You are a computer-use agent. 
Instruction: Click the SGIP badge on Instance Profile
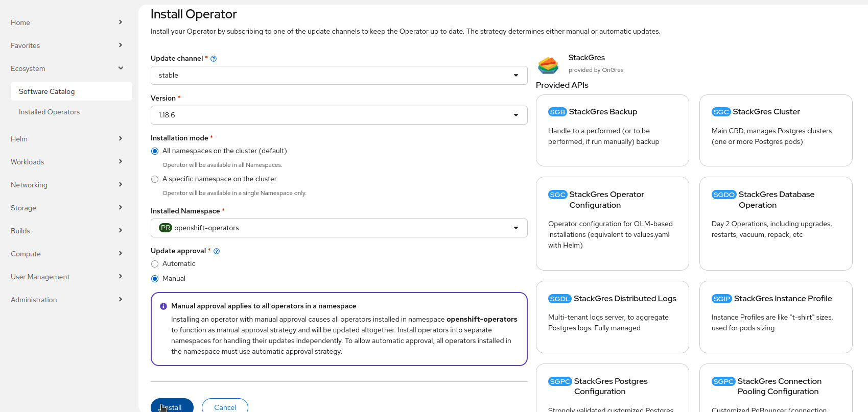[722, 299]
